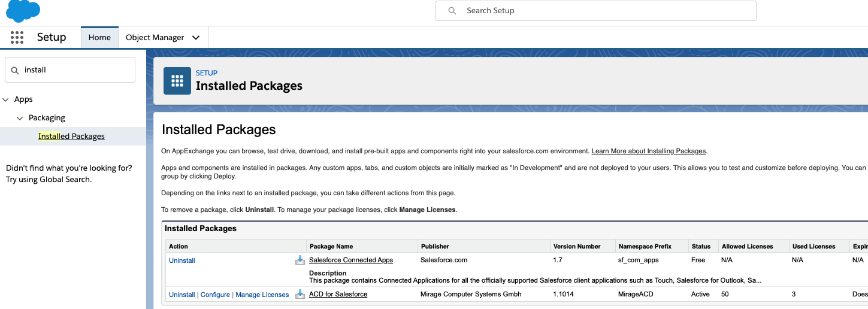
Task: Click the sf_com_apps namespace cell
Action: coord(639,260)
